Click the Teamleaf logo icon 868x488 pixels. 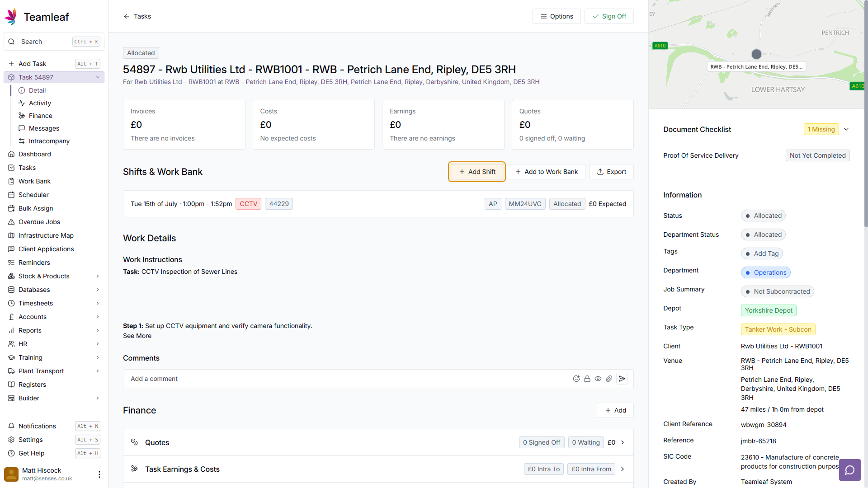point(11,16)
